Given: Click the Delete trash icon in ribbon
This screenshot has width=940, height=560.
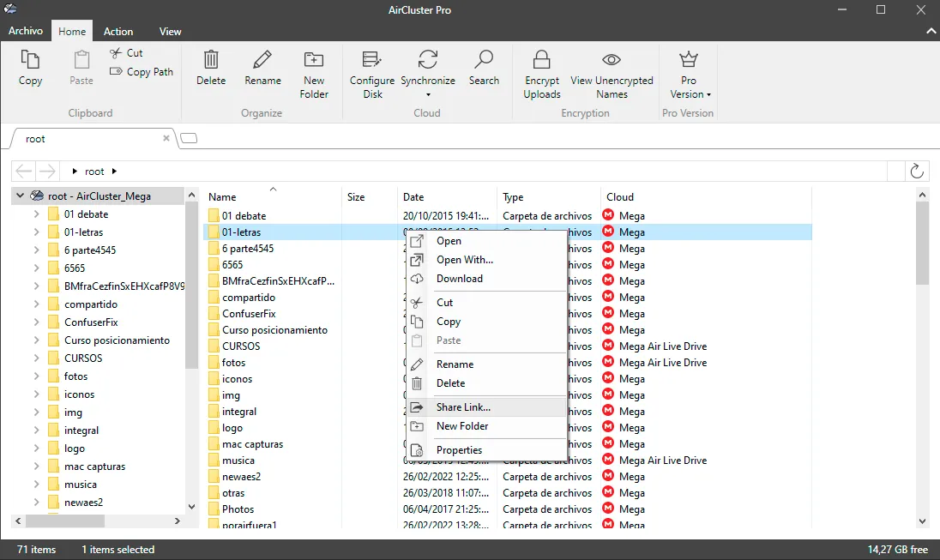Looking at the screenshot, I should pos(211,59).
